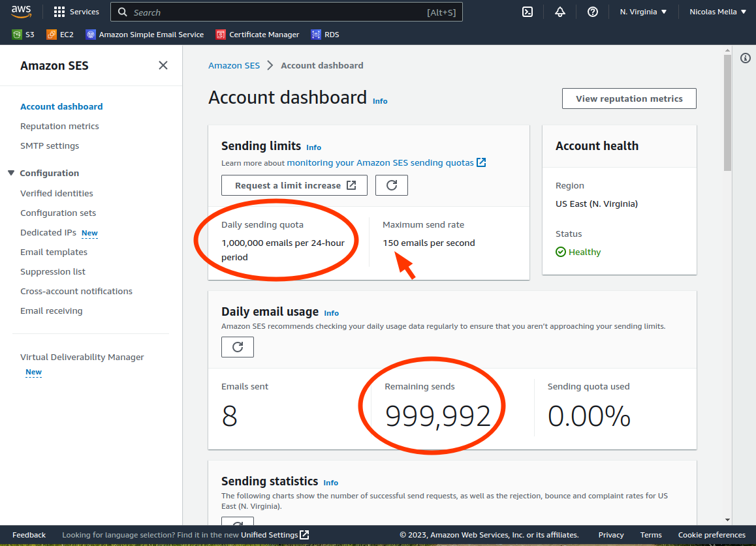The image size is (756, 546).
Task: Go to Verified identities
Action: 57,193
